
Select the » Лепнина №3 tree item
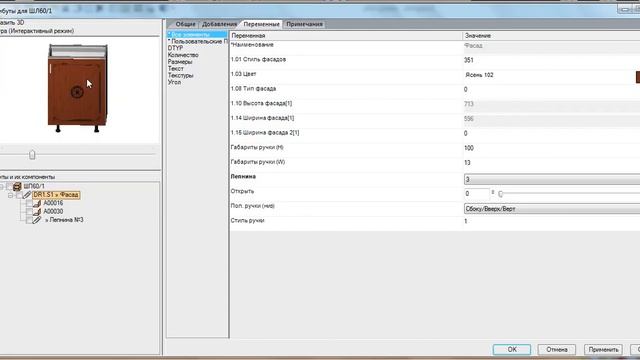coord(64,220)
